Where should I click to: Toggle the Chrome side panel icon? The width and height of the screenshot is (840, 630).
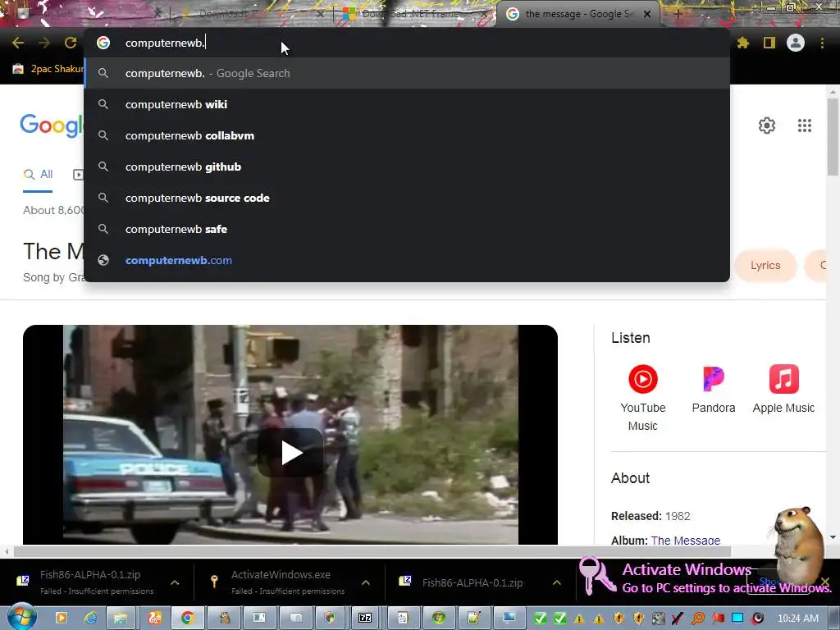pos(769,43)
